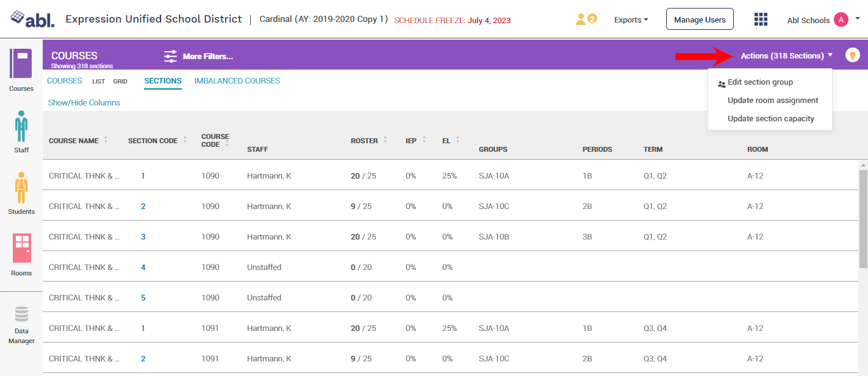The height and width of the screenshot is (376, 868).
Task: Click the user notifications badge icon
Action: pos(586,20)
